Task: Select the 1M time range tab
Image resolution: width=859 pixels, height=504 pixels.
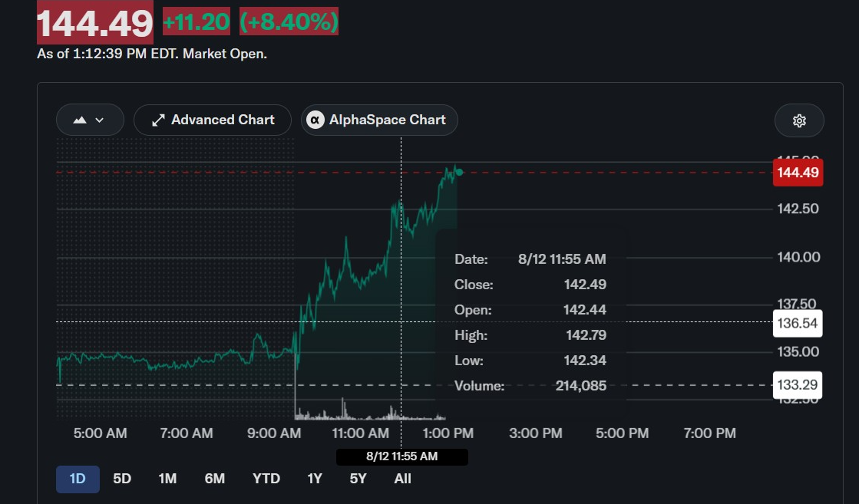Action: [167, 479]
